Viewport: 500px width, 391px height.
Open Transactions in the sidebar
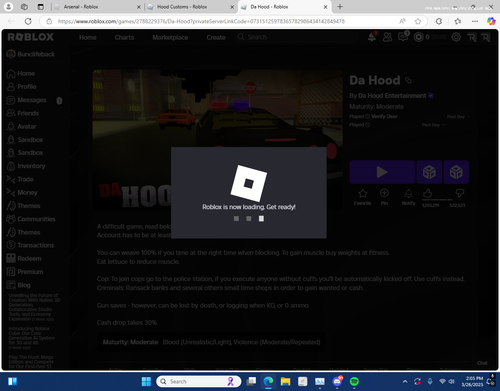(30, 245)
